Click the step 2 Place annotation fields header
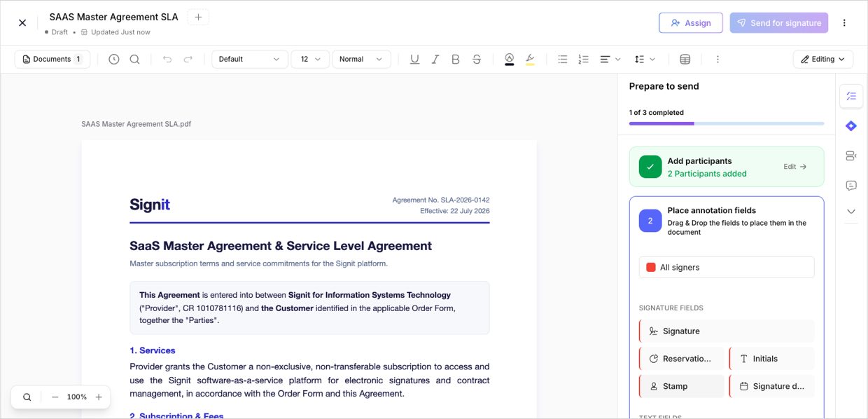 [712, 210]
